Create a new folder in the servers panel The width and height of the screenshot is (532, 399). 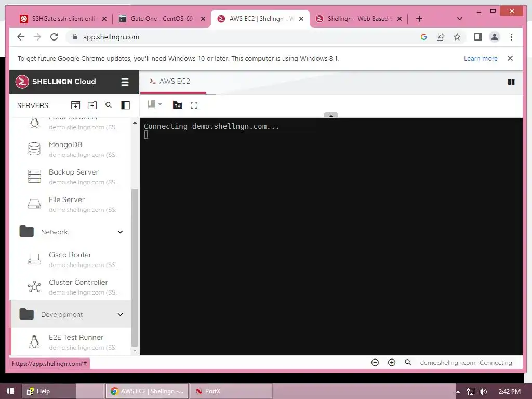pyautogui.click(x=92, y=105)
